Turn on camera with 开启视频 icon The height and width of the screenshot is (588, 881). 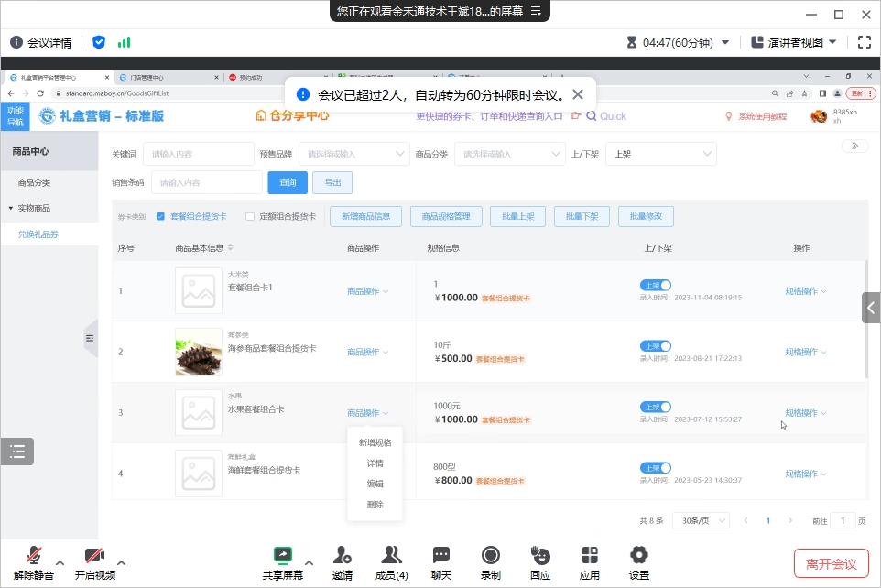coord(95,555)
